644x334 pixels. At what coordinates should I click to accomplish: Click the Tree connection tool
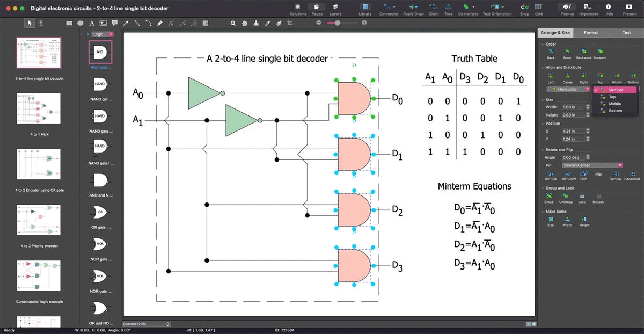pyautogui.click(x=448, y=9)
